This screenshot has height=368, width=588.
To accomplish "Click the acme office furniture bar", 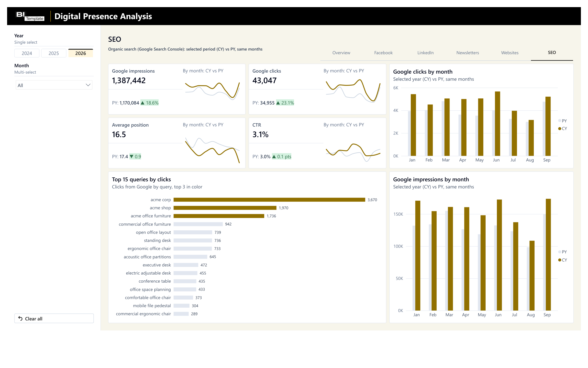I will pos(219,216).
